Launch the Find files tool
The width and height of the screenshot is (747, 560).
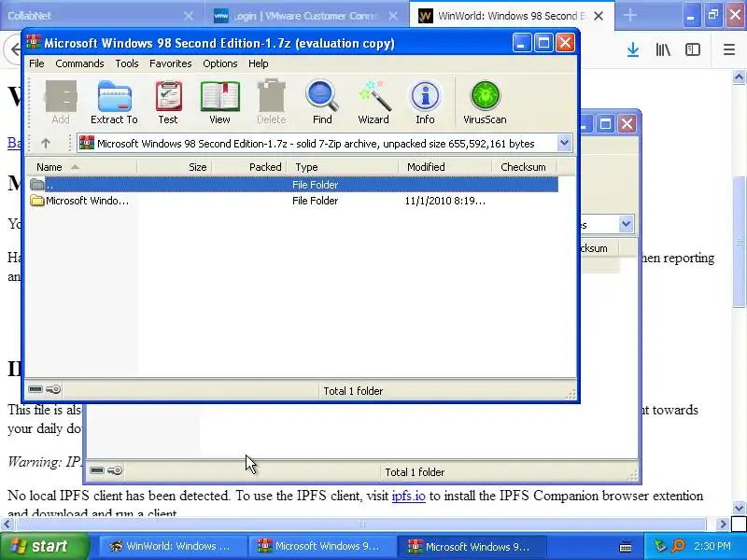coord(322,102)
